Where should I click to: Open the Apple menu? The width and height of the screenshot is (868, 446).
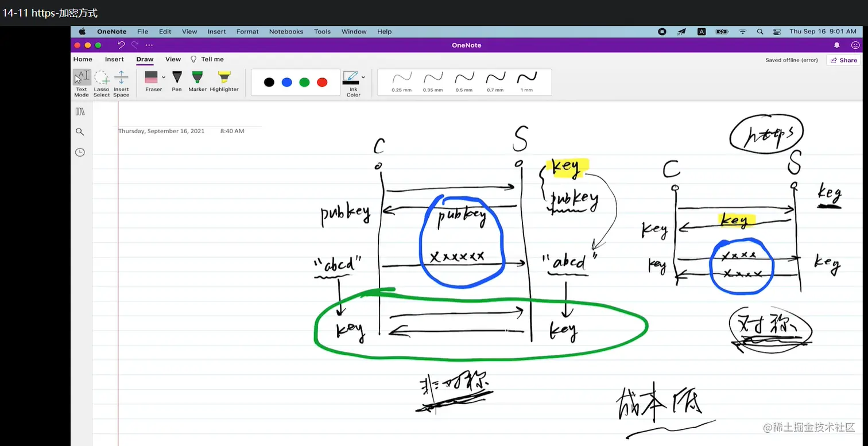coord(82,32)
